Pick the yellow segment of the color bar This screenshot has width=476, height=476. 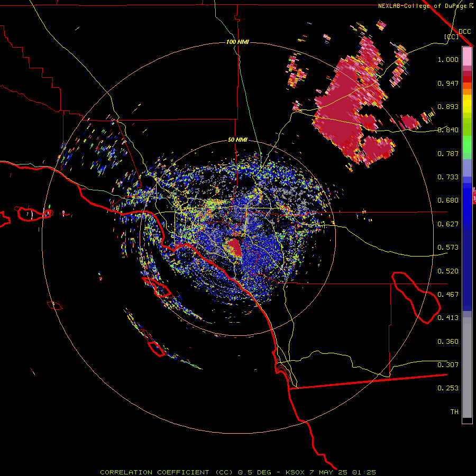(467, 104)
